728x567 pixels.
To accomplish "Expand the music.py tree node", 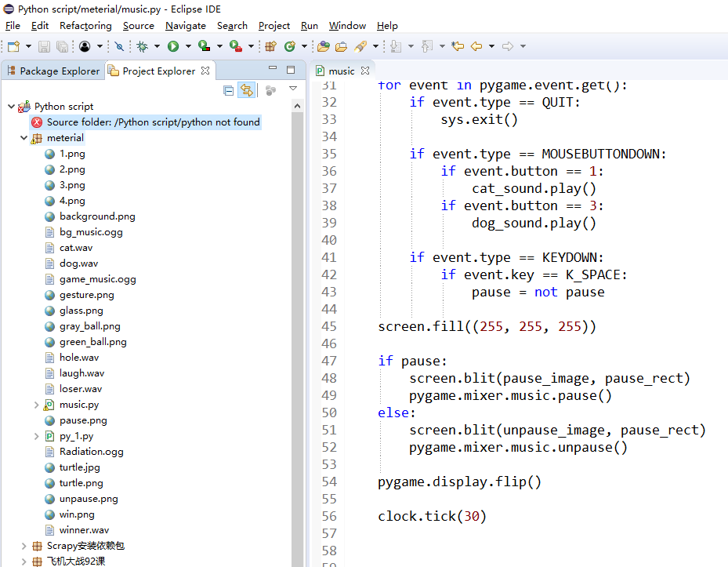I will (36, 405).
